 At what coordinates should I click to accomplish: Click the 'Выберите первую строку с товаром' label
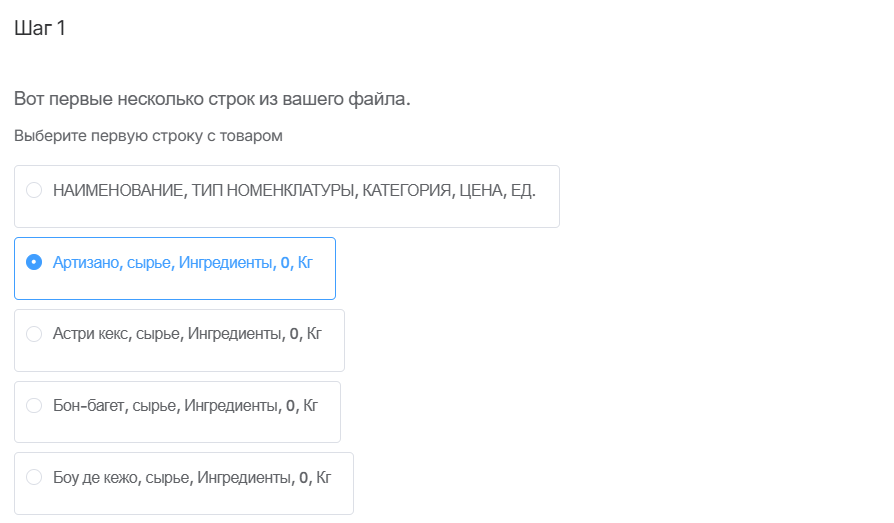pyautogui.click(x=148, y=136)
